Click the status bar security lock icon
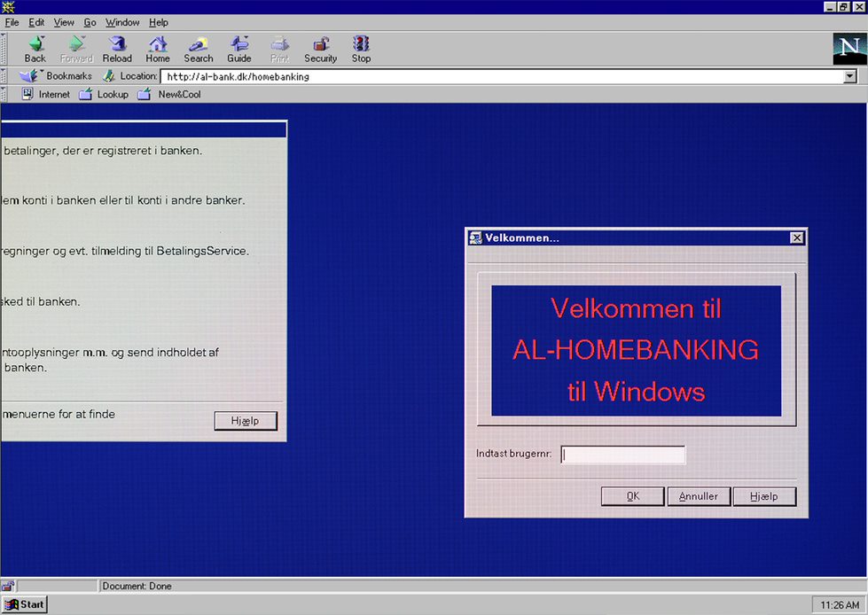 [8, 586]
